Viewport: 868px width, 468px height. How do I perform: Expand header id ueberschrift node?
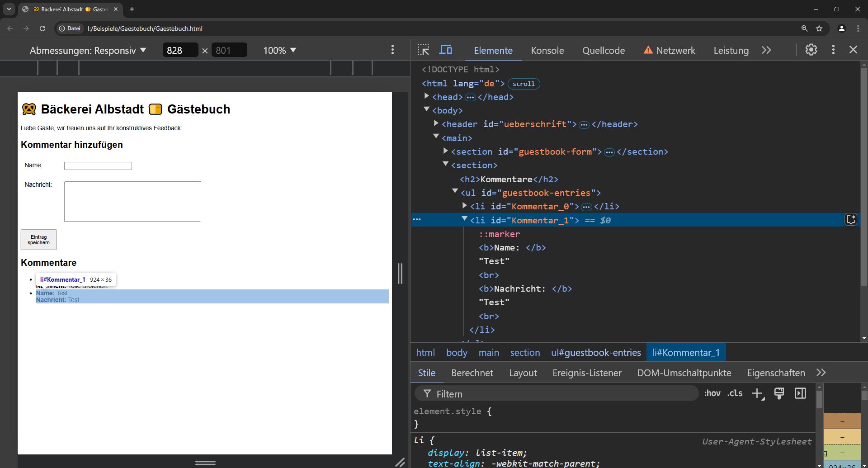pyautogui.click(x=436, y=123)
